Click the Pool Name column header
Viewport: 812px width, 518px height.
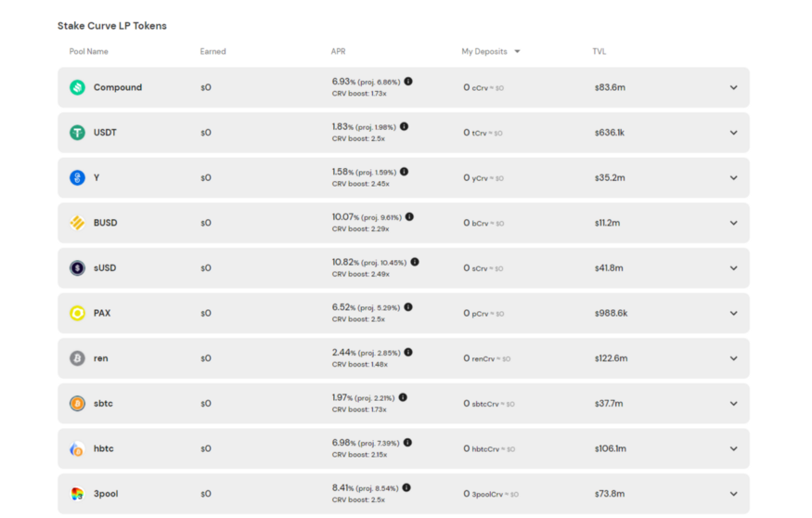pos(88,52)
